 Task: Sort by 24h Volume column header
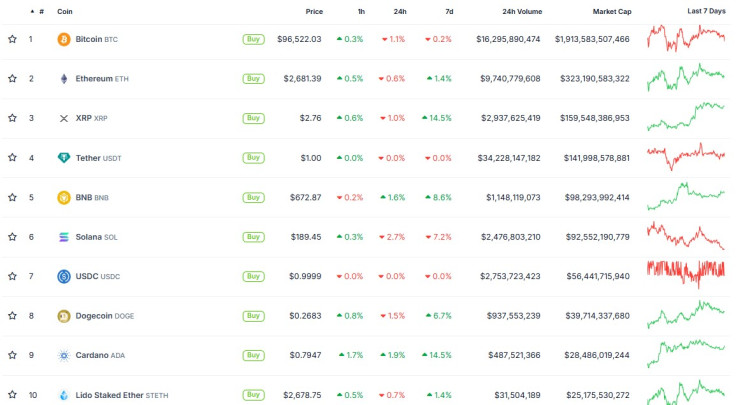(x=522, y=11)
